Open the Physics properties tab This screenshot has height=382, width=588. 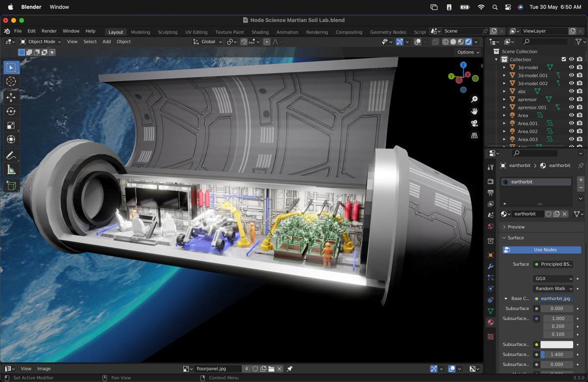point(490,289)
